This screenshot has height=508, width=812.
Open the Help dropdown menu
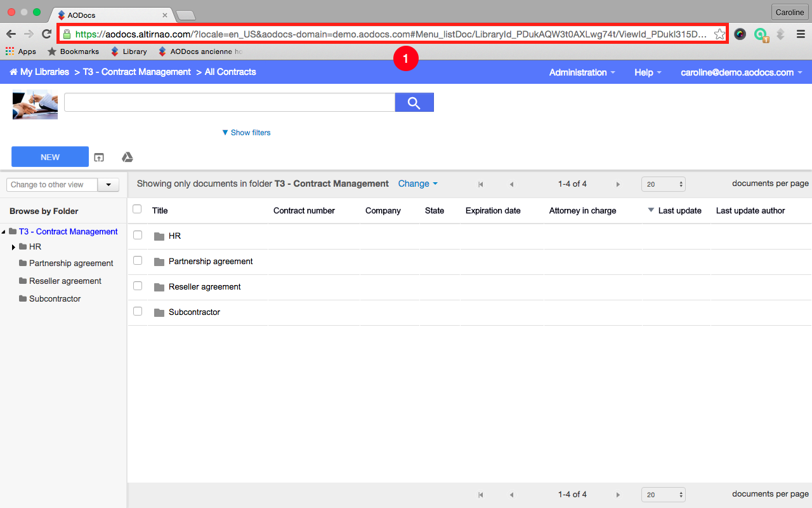pyautogui.click(x=648, y=72)
